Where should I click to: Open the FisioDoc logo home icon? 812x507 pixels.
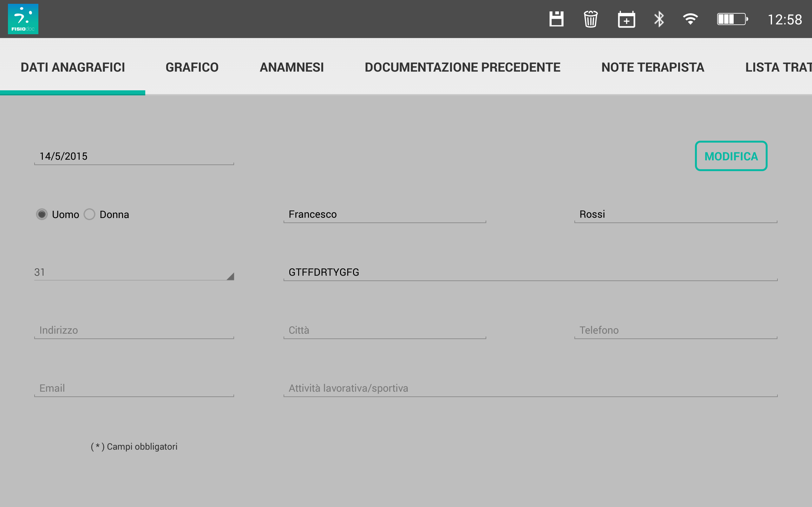(23, 19)
